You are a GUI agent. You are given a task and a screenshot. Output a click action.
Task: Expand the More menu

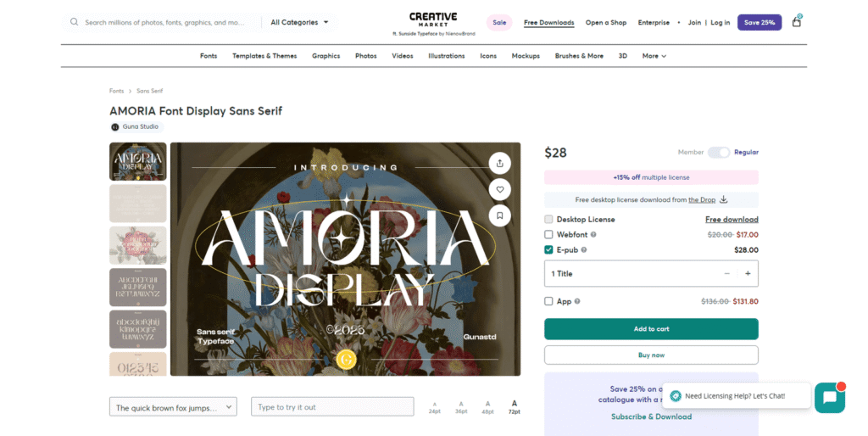coord(654,56)
